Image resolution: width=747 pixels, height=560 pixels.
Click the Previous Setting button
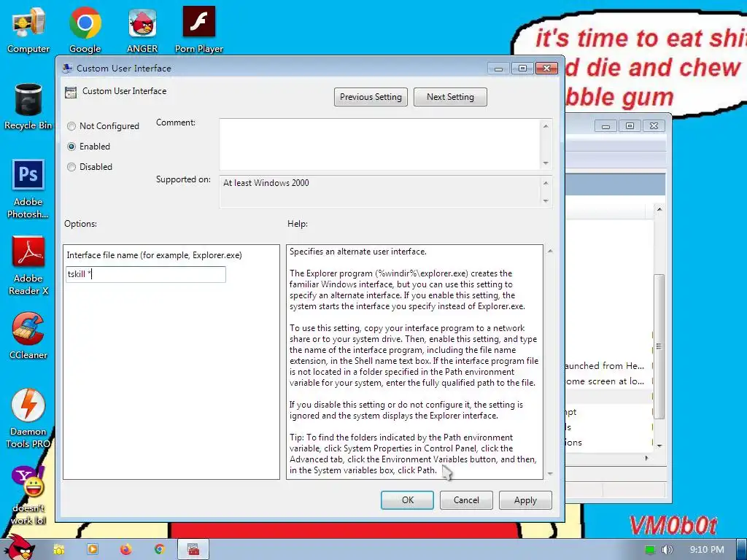tap(371, 97)
